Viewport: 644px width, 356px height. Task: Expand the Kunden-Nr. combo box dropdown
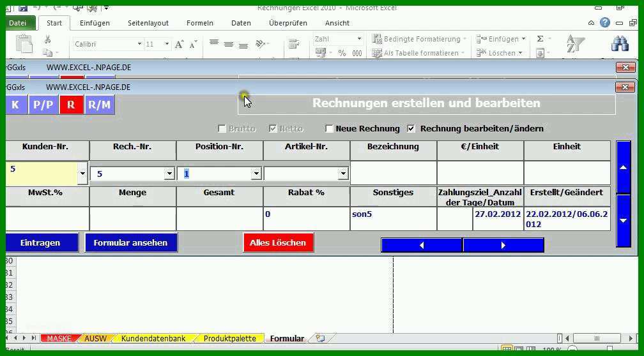point(82,174)
